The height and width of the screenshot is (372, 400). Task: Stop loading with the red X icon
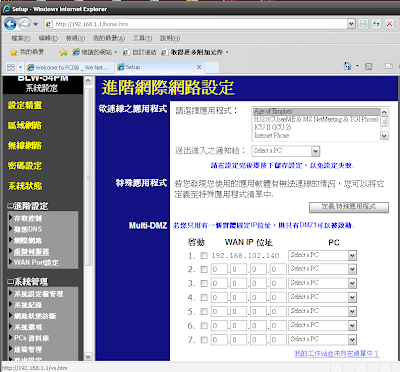389,24
